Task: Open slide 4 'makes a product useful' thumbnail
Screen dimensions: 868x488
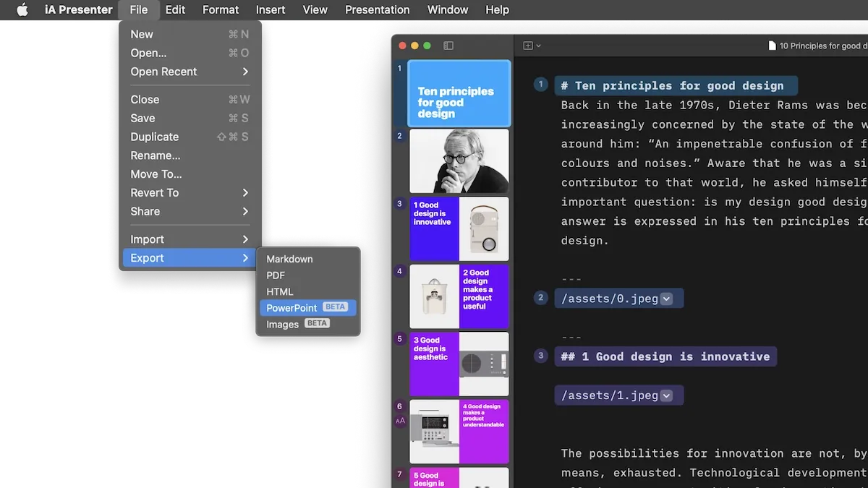Action: pos(459,296)
